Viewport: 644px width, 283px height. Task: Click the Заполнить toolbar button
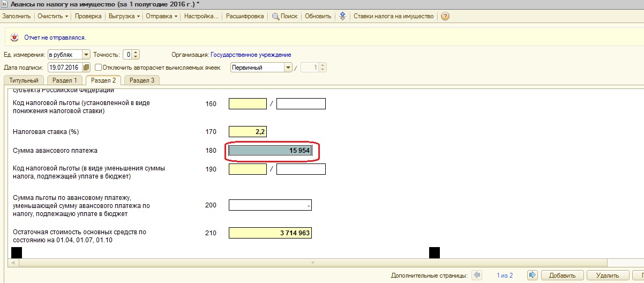(16, 16)
